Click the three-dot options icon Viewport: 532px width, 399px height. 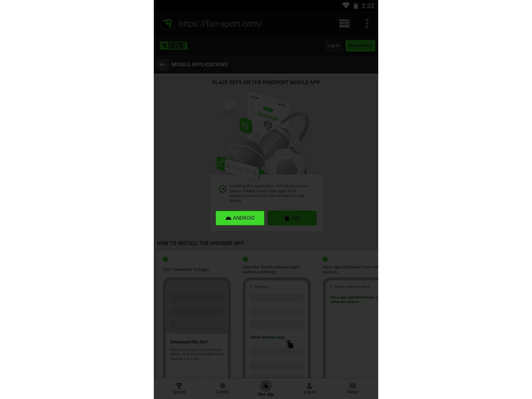pyautogui.click(x=367, y=24)
